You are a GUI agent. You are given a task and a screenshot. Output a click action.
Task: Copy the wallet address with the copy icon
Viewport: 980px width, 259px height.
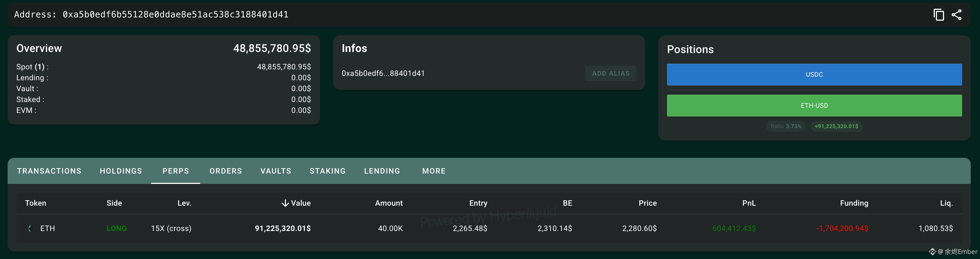click(939, 15)
